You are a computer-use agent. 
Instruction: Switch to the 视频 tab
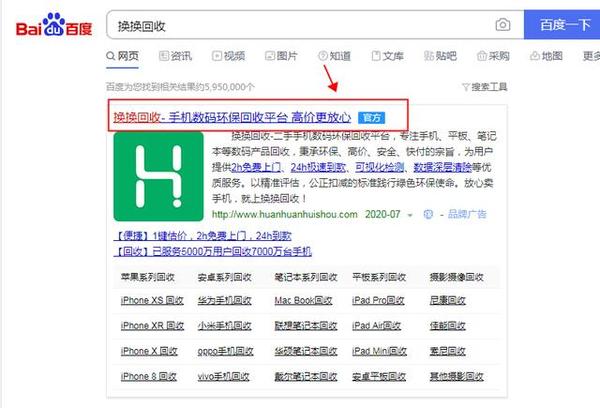point(228,56)
